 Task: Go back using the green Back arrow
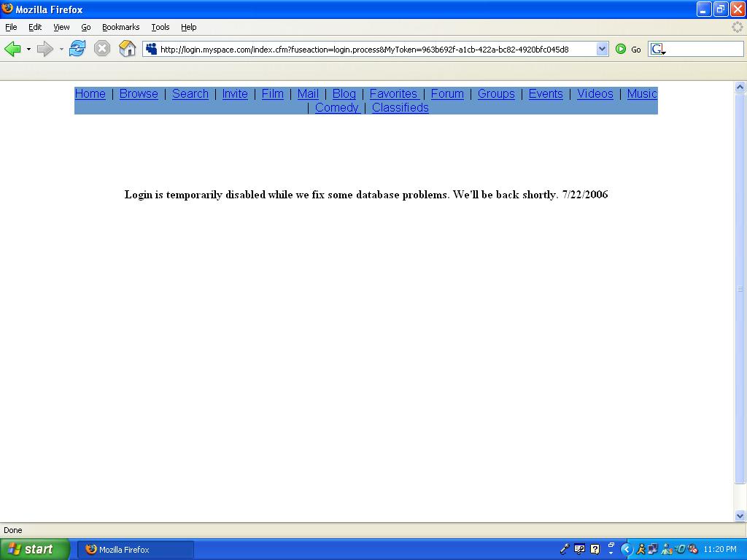(x=13, y=49)
